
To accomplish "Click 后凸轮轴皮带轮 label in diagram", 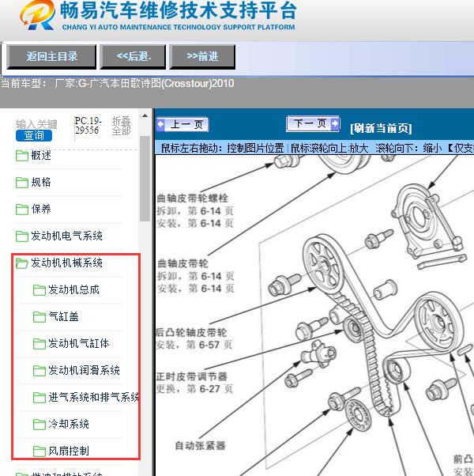I will tap(191, 332).
